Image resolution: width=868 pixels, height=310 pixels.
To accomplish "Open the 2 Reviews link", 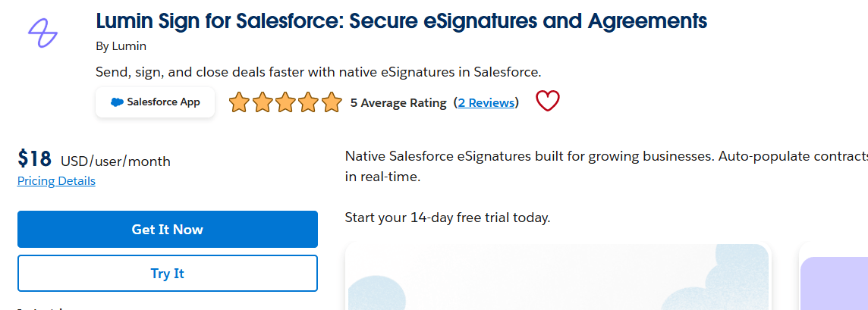I will pos(486,103).
